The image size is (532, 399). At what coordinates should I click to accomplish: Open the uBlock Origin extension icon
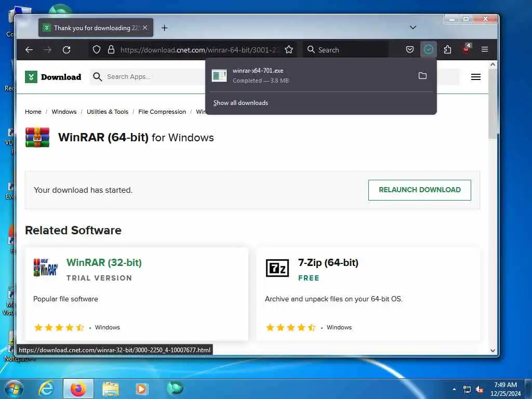point(467,49)
